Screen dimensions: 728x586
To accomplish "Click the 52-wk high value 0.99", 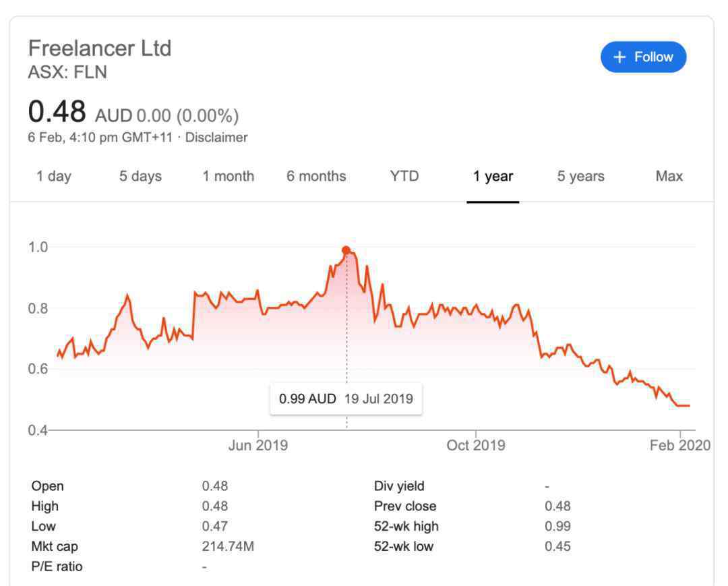I will coord(557,526).
